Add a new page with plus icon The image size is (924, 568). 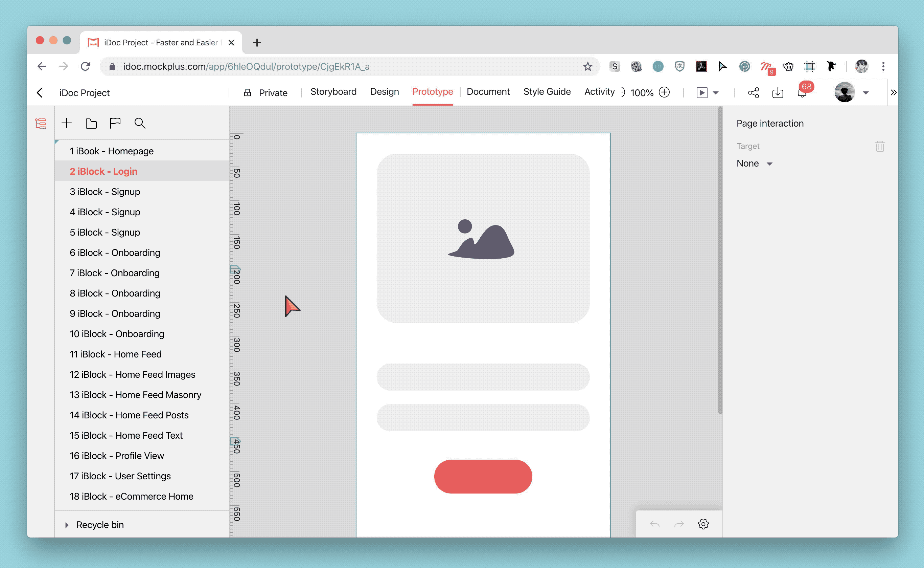(66, 123)
